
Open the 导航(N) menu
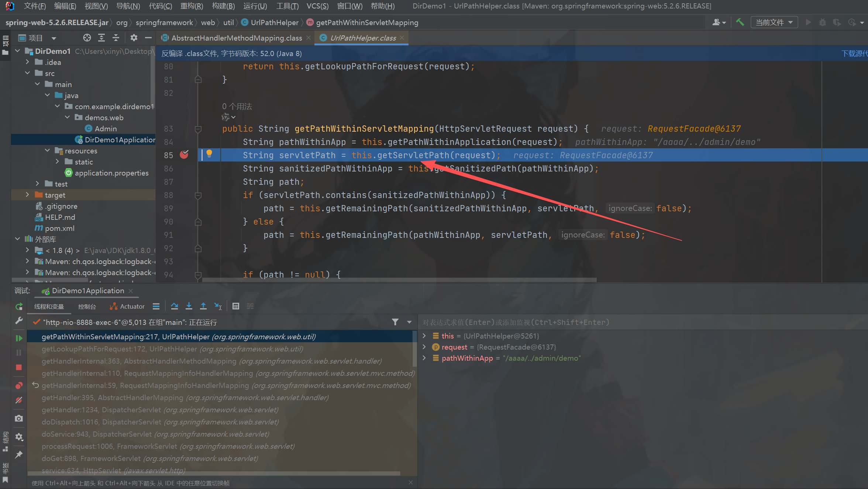(x=128, y=6)
